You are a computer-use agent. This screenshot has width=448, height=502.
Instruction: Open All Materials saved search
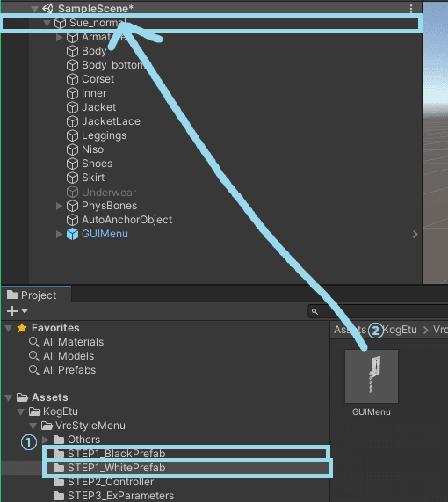coord(73,342)
